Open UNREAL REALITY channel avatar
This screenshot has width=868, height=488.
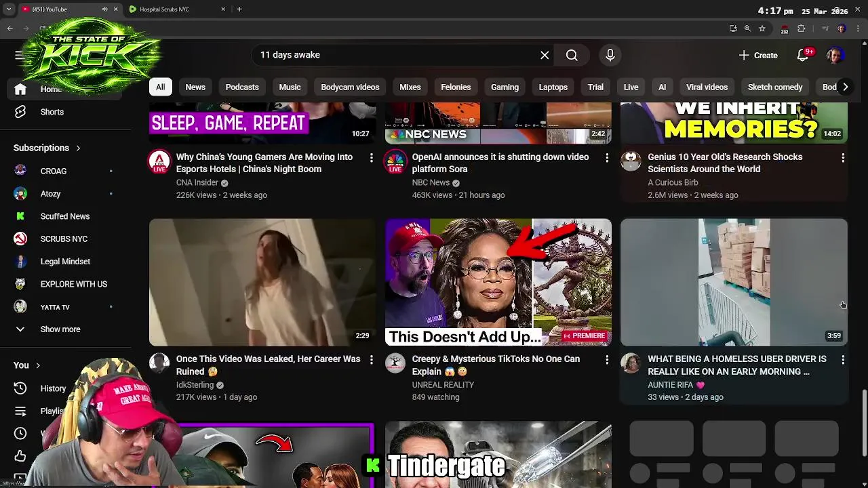pos(395,363)
